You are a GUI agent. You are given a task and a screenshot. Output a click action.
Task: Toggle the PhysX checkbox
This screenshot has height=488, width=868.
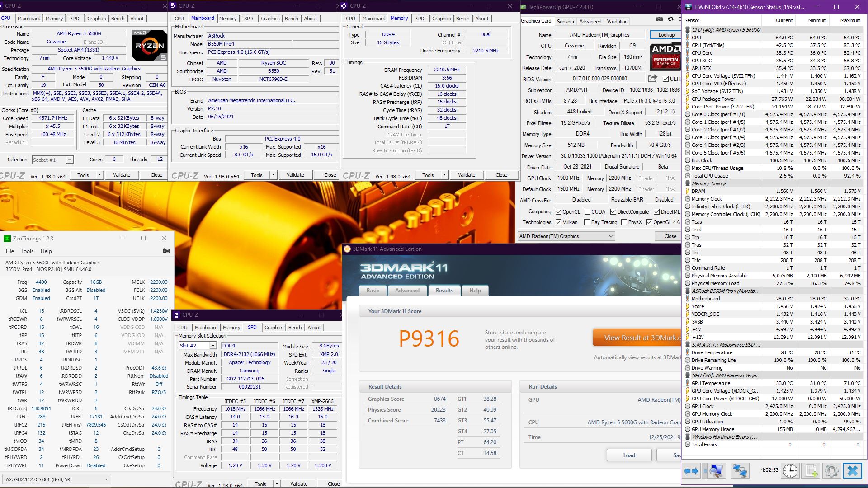point(624,222)
